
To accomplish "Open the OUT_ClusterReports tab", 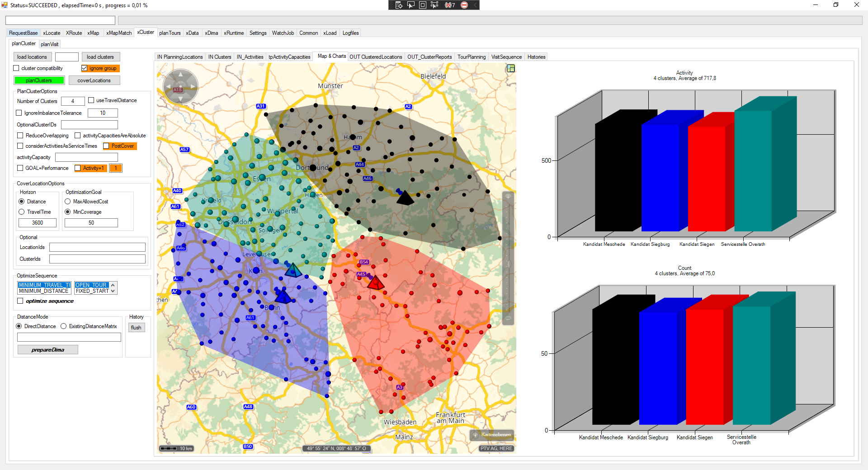I will pyautogui.click(x=429, y=57).
